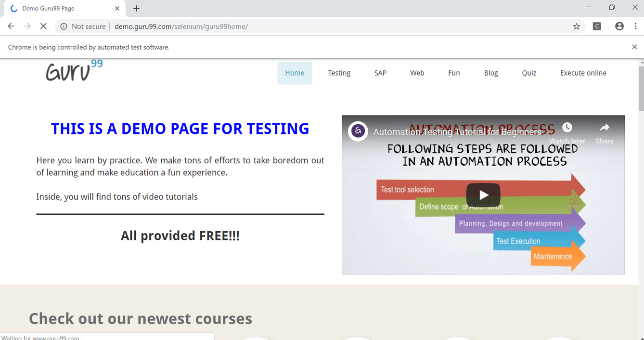Play the Automation Testing video
This screenshot has width=644, height=340.
point(483,195)
